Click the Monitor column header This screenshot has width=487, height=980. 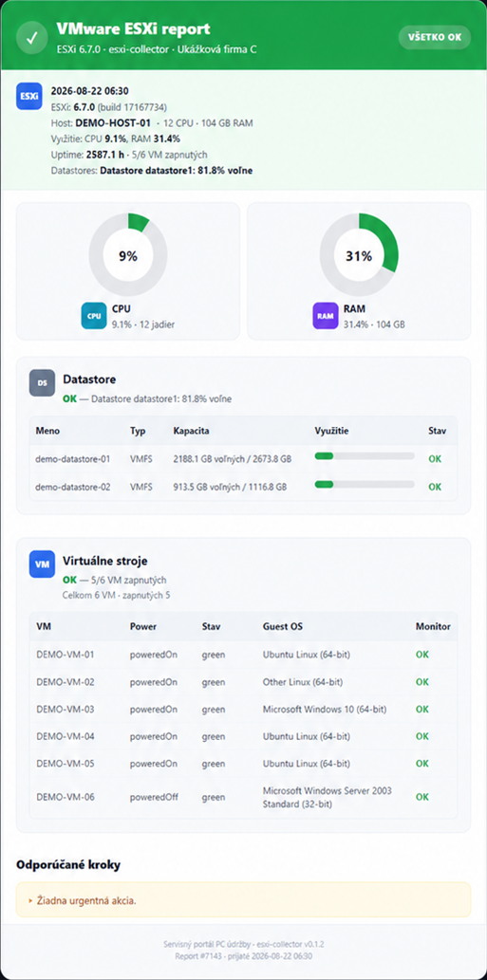pyautogui.click(x=433, y=626)
